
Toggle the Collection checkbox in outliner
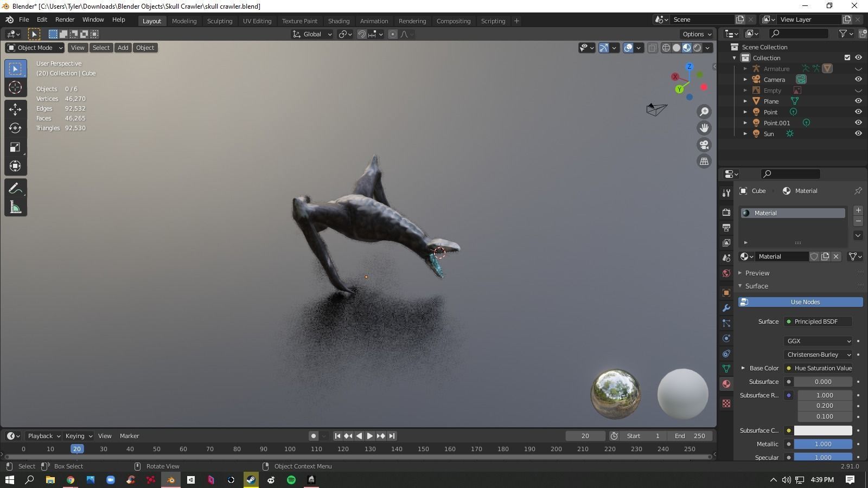[x=847, y=57]
